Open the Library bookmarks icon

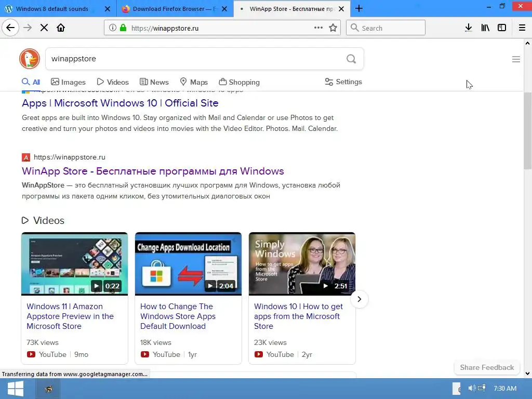pos(485,28)
